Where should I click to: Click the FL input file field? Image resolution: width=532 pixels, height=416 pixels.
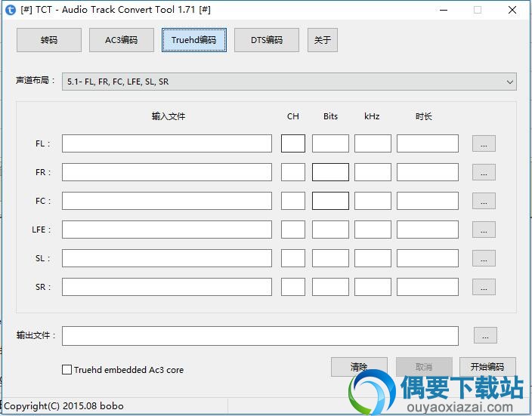coord(167,143)
